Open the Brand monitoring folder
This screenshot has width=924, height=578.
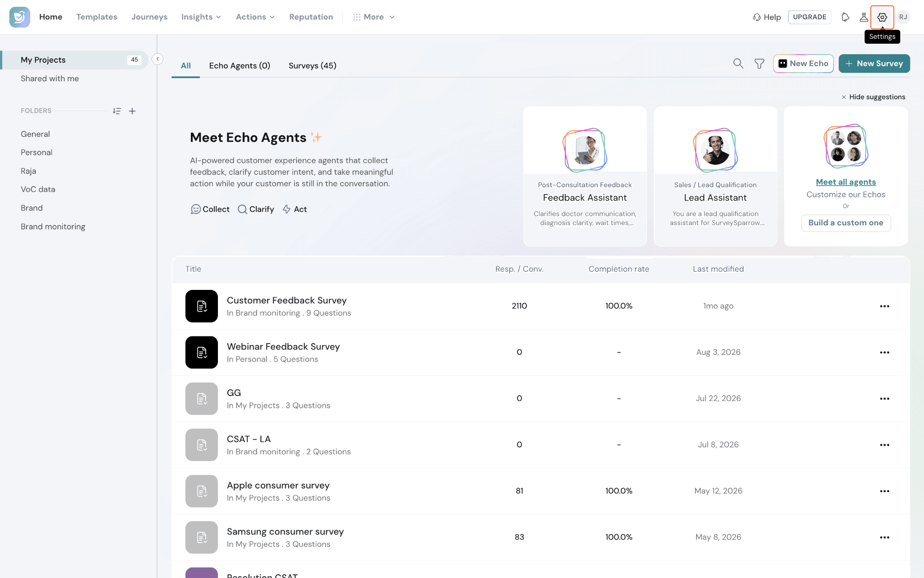(53, 227)
